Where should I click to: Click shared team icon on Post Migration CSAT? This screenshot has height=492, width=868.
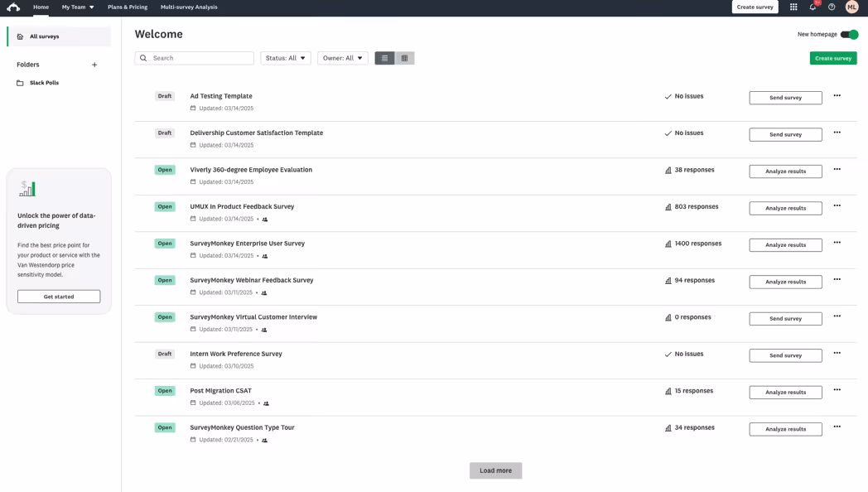(266, 403)
